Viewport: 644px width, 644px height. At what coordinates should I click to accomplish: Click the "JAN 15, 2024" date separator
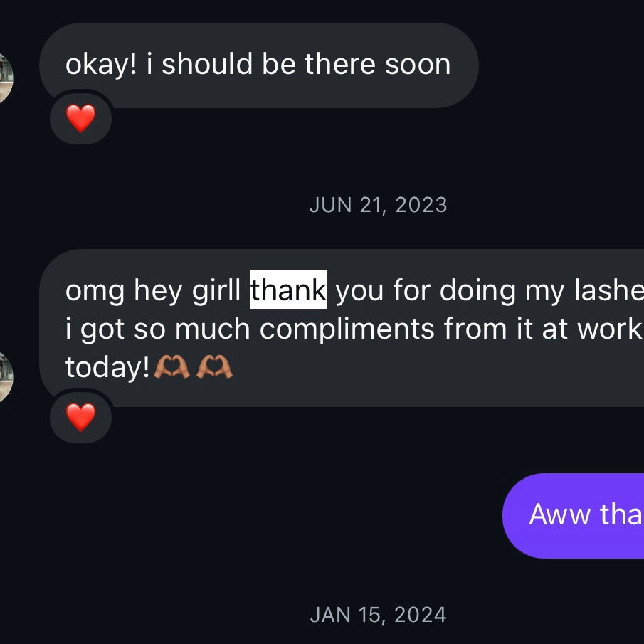[x=378, y=614]
